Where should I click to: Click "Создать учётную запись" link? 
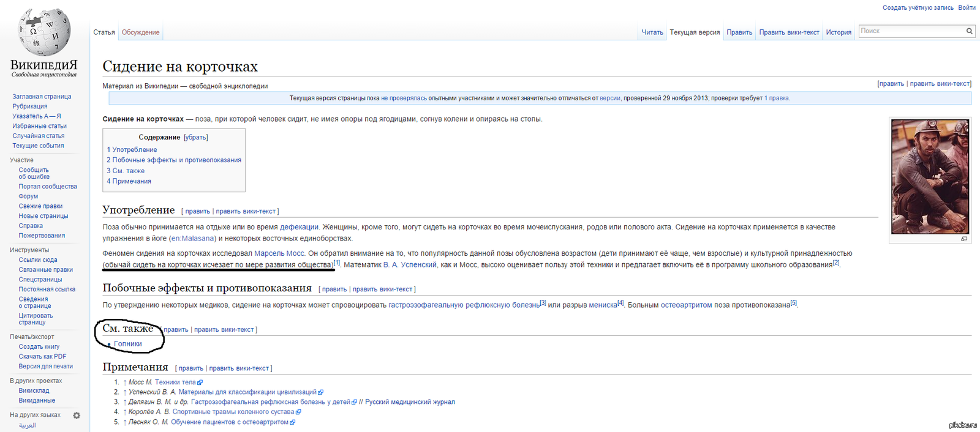(918, 8)
